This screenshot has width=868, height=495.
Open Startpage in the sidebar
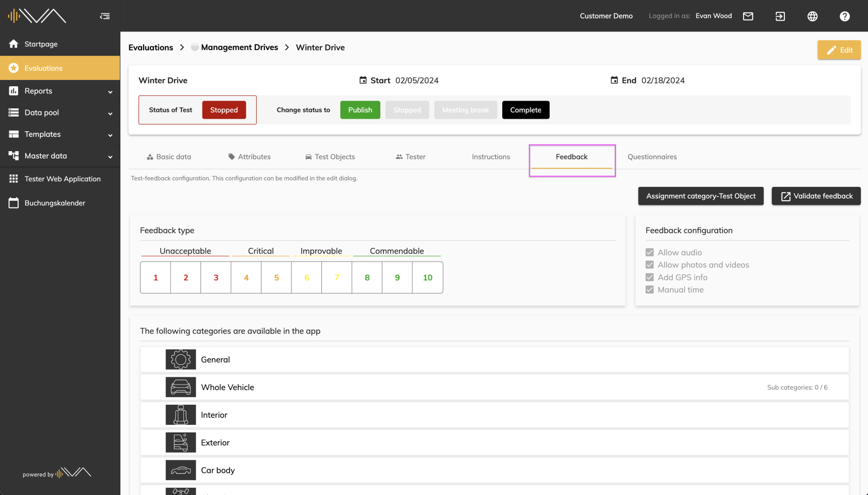(x=60, y=44)
